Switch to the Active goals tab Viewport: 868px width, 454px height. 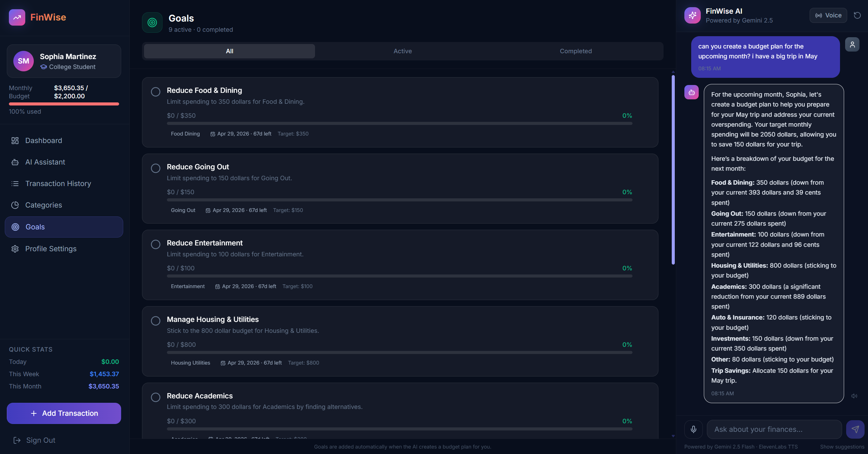tap(402, 51)
